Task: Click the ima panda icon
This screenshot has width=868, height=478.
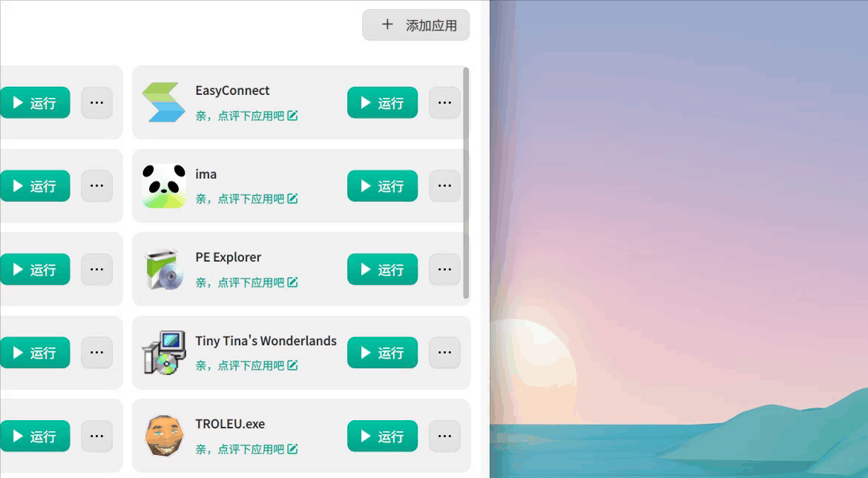Action: (x=164, y=186)
